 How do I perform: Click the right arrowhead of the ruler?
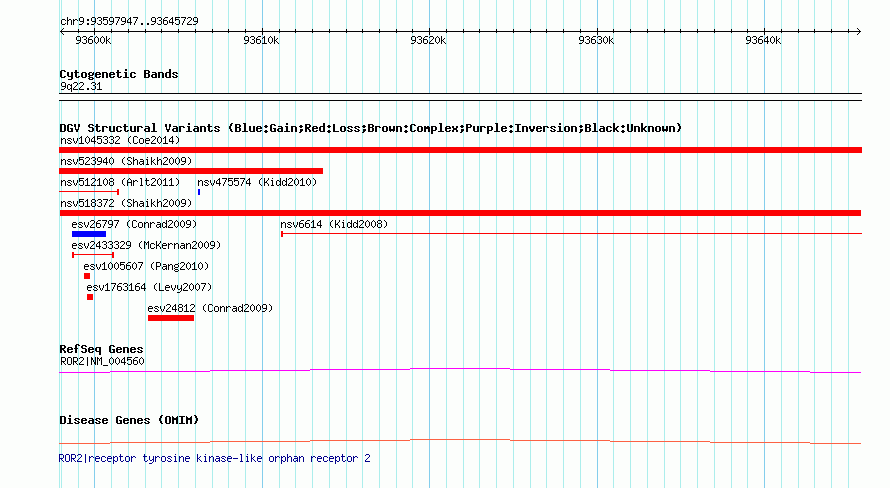tap(859, 32)
